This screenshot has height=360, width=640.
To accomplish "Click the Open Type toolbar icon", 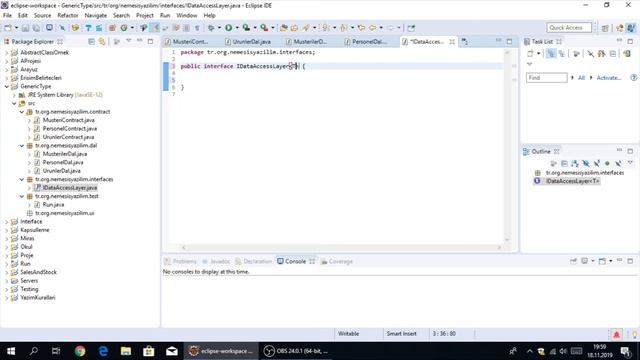I will click(283, 28).
